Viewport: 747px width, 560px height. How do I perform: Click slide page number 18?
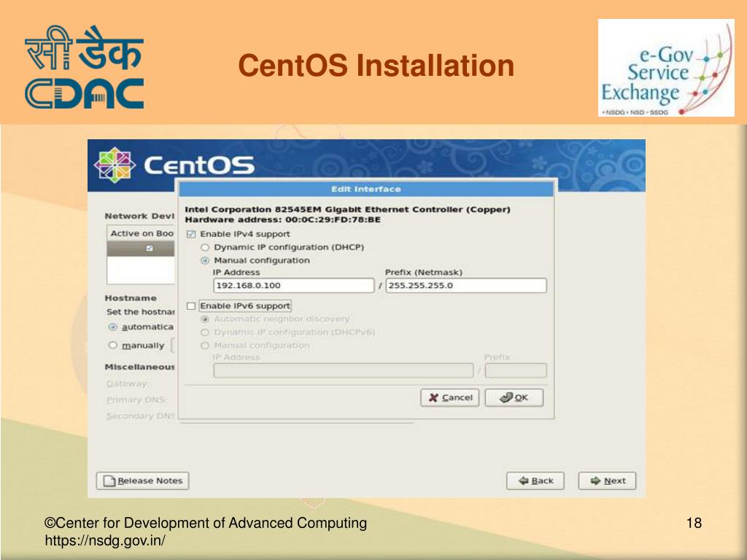[694, 523]
